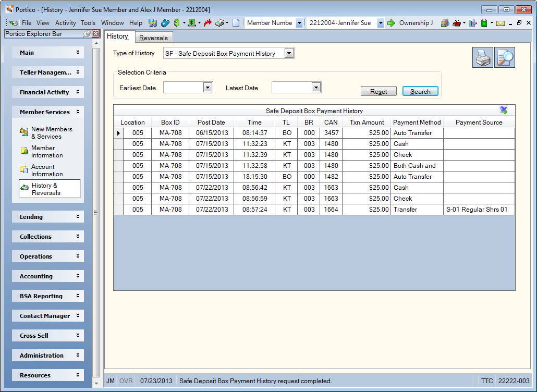This screenshot has width=537, height=392.
Task: Open the Latest Date picker dropdown
Action: pos(316,87)
